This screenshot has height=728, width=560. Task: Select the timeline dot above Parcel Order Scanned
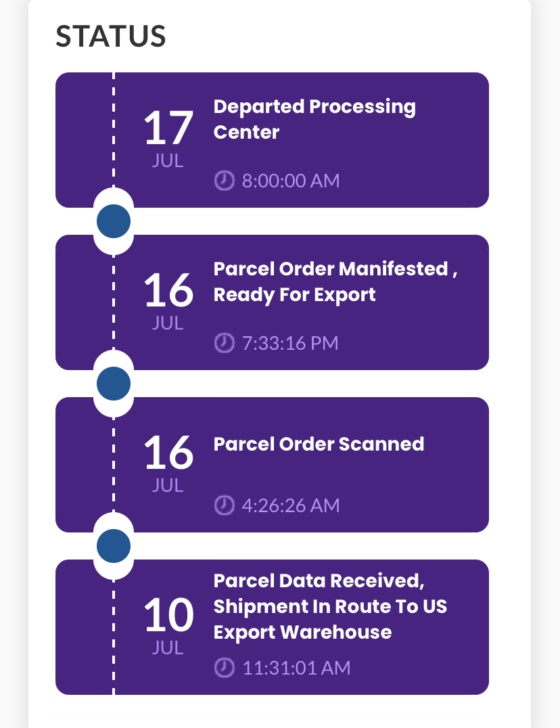click(x=114, y=384)
